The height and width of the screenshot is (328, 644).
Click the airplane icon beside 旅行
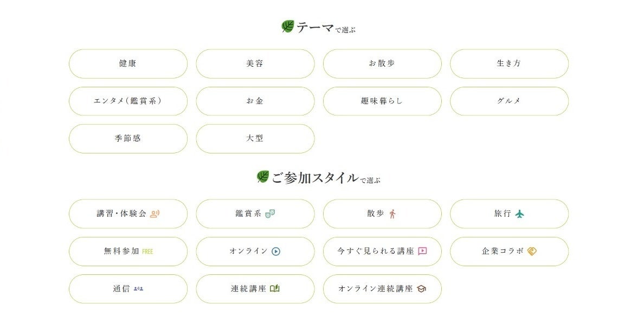520,214
